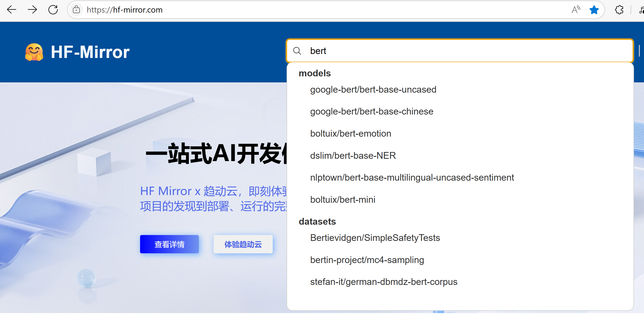The height and width of the screenshot is (321, 644).
Task: Pick dslim/bert-base-NER model result
Action: 353,155
